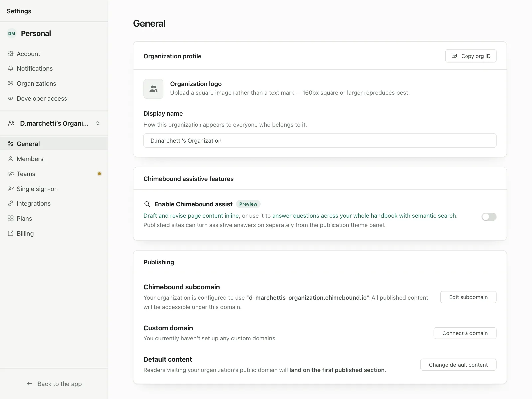This screenshot has width=532, height=399.
Task: Upload an organization logo via placeholder
Action: [x=153, y=89]
